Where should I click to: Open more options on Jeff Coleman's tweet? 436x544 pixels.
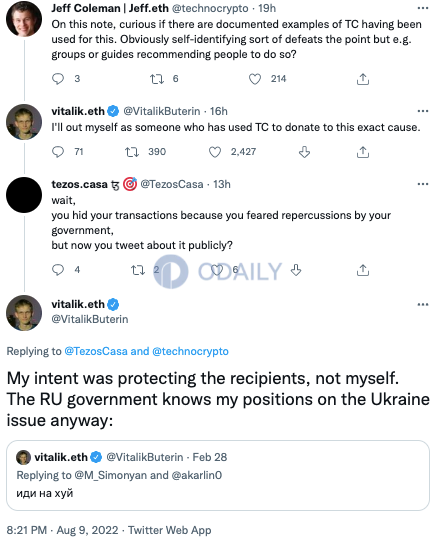point(423,8)
